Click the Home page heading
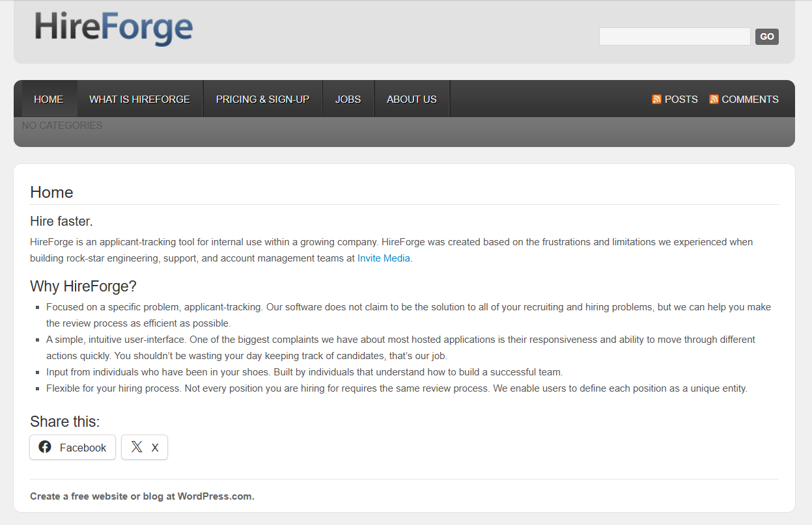Viewport: 812px width, 525px height. (51, 192)
